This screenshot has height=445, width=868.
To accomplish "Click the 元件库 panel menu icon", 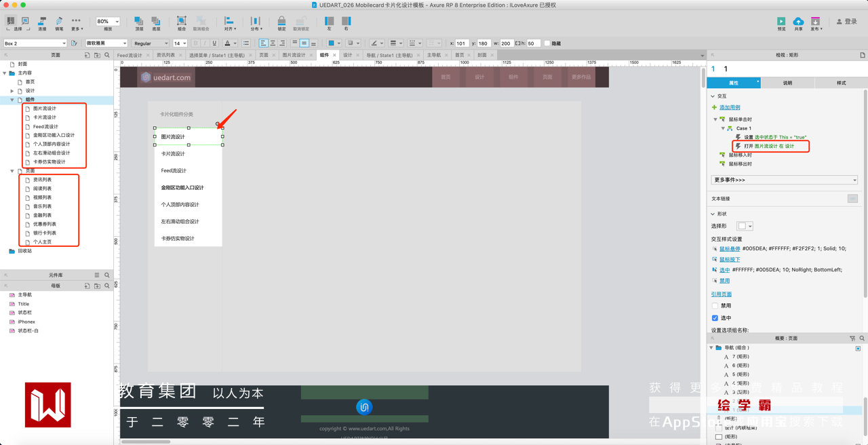I will pos(97,275).
